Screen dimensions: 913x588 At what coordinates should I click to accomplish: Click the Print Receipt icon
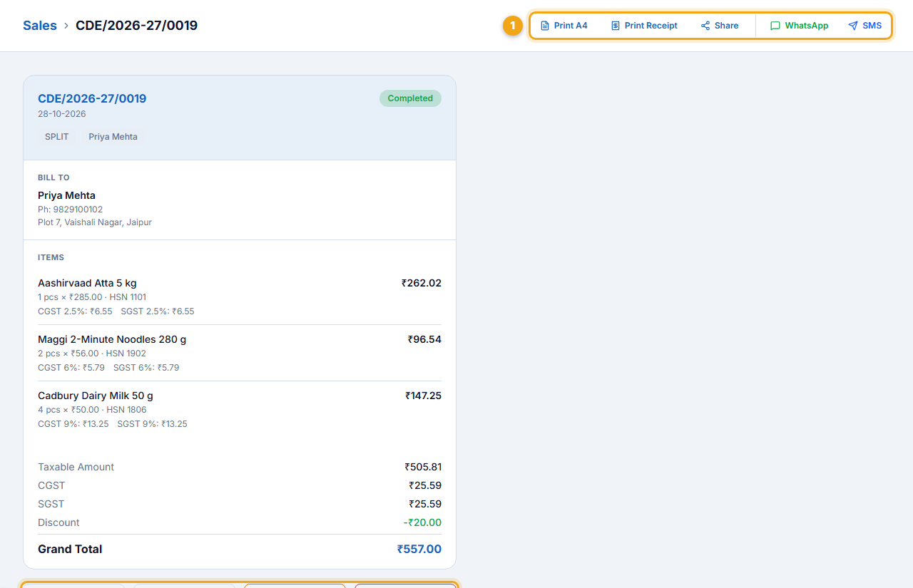click(x=616, y=26)
